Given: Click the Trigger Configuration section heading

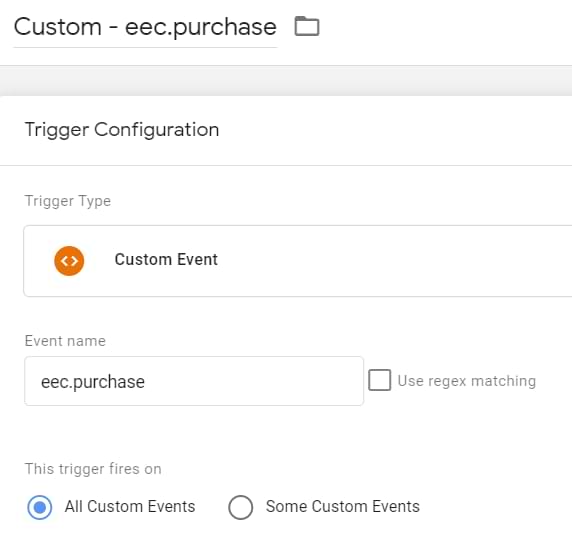Looking at the screenshot, I should 122,130.
